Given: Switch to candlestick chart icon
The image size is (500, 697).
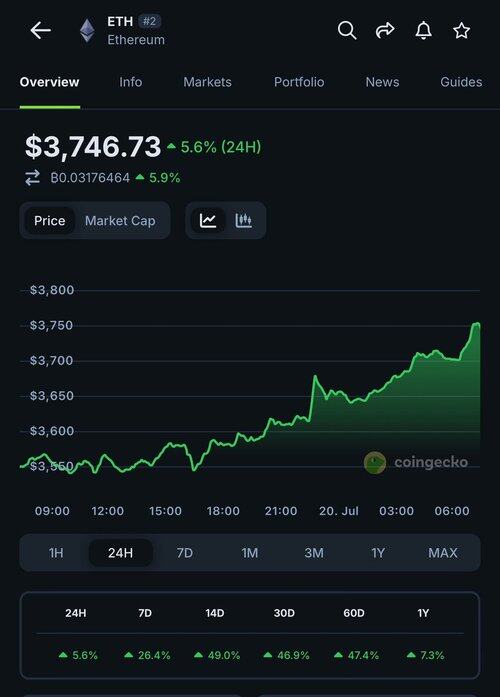Looking at the screenshot, I should pos(244,220).
